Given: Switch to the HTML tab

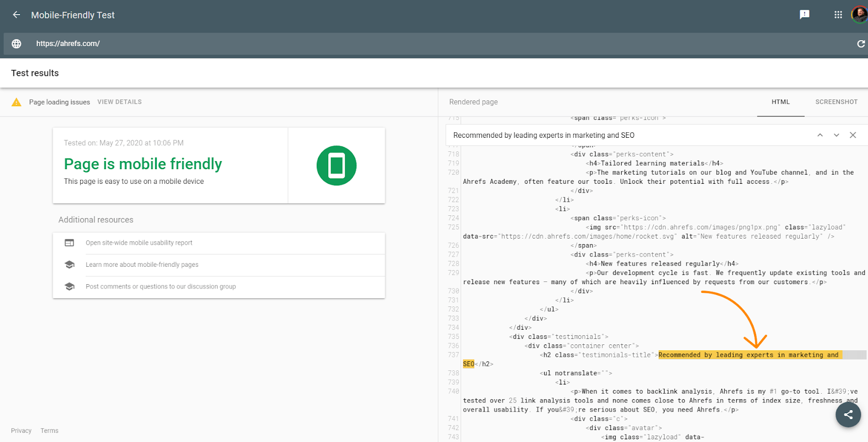Looking at the screenshot, I should [781, 102].
